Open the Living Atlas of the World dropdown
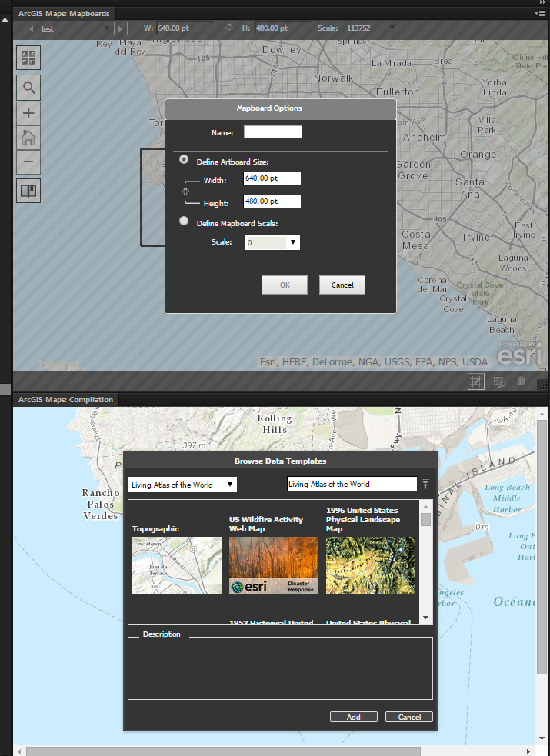 [182, 485]
